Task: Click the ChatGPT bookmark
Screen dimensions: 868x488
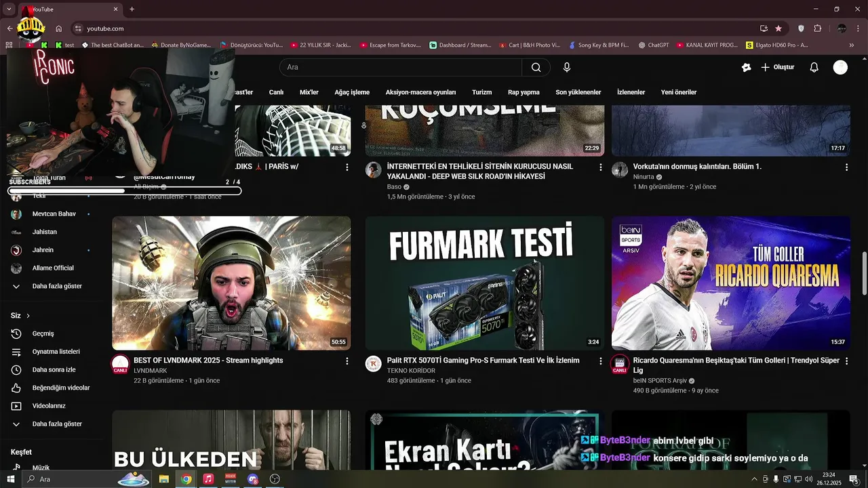Action: (654, 45)
